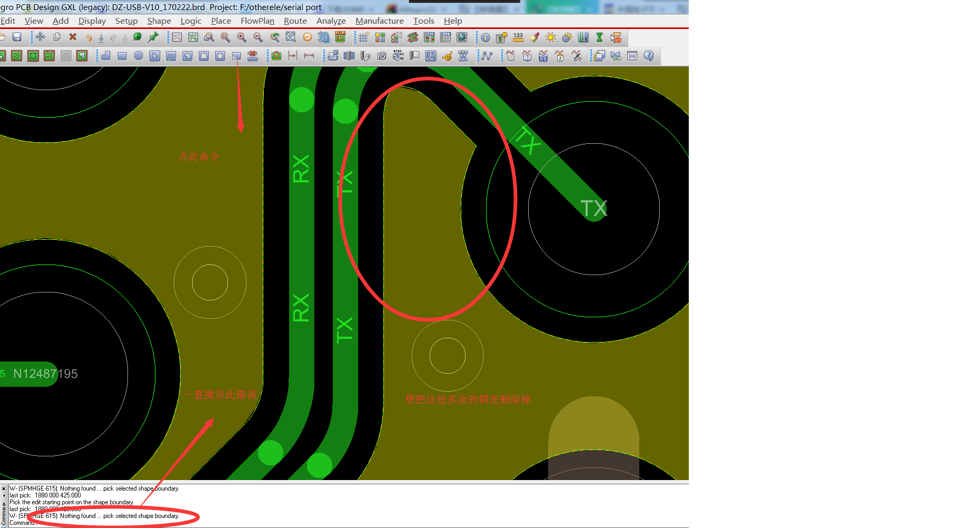Image resolution: width=980 pixels, height=528 pixels.
Task: Undo the last action with the orange arrow
Action: point(88,37)
